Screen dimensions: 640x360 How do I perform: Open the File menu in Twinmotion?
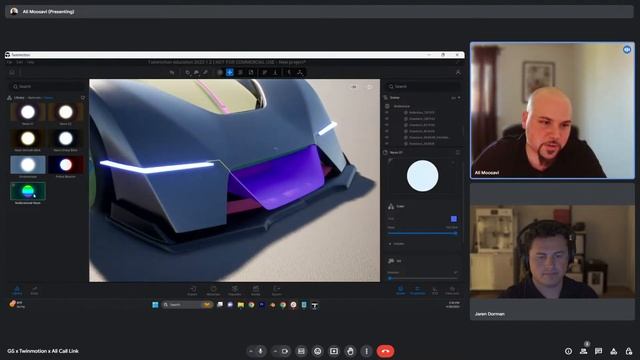[9, 62]
